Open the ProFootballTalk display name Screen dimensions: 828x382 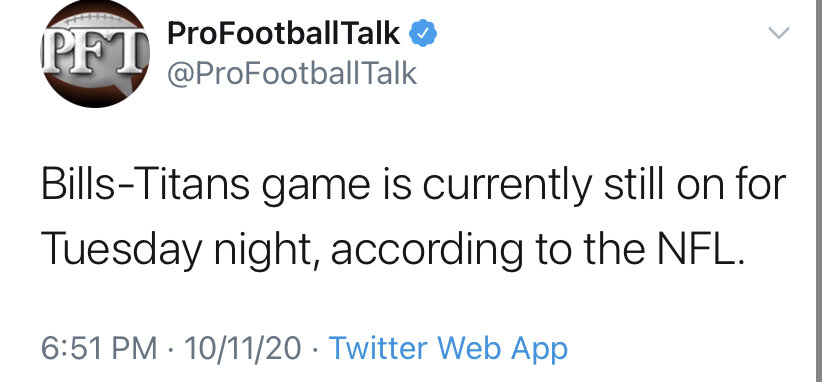tap(284, 34)
